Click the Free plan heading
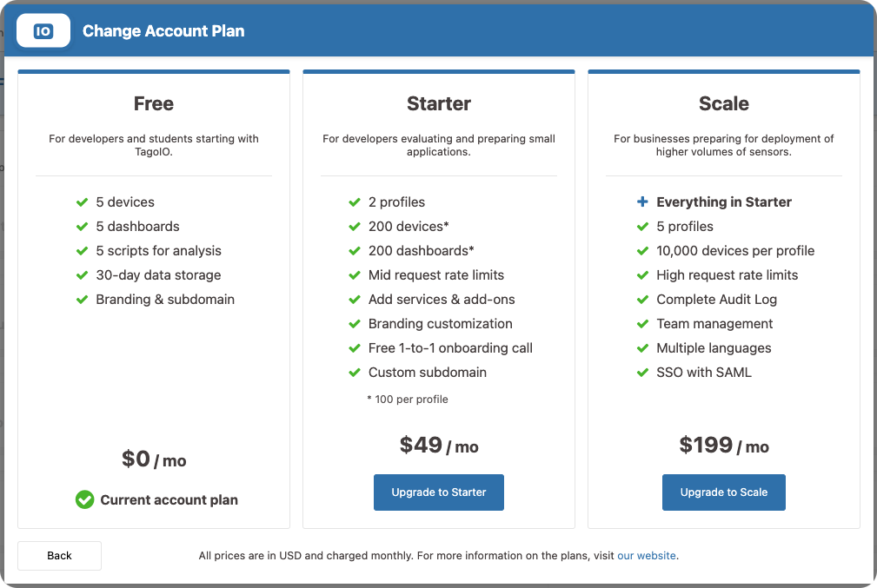Image resolution: width=877 pixels, height=588 pixels. tap(154, 103)
